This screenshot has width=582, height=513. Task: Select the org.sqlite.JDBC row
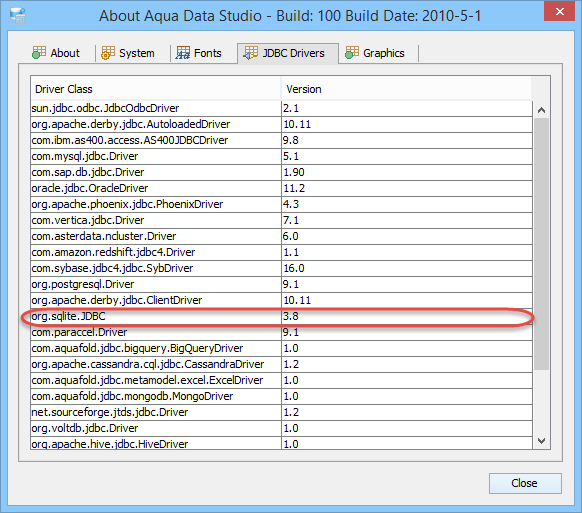[281, 316]
